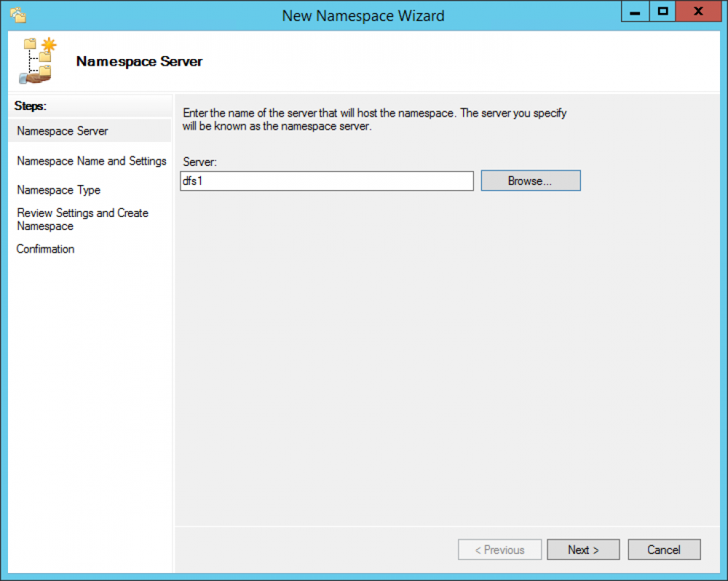Image resolution: width=728 pixels, height=581 pixels.
Task: Click the Steps panel header
Action: point(30,106)
